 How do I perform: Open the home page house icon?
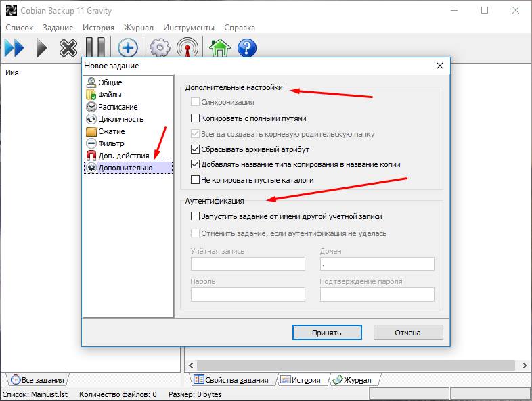coord(220,48)
